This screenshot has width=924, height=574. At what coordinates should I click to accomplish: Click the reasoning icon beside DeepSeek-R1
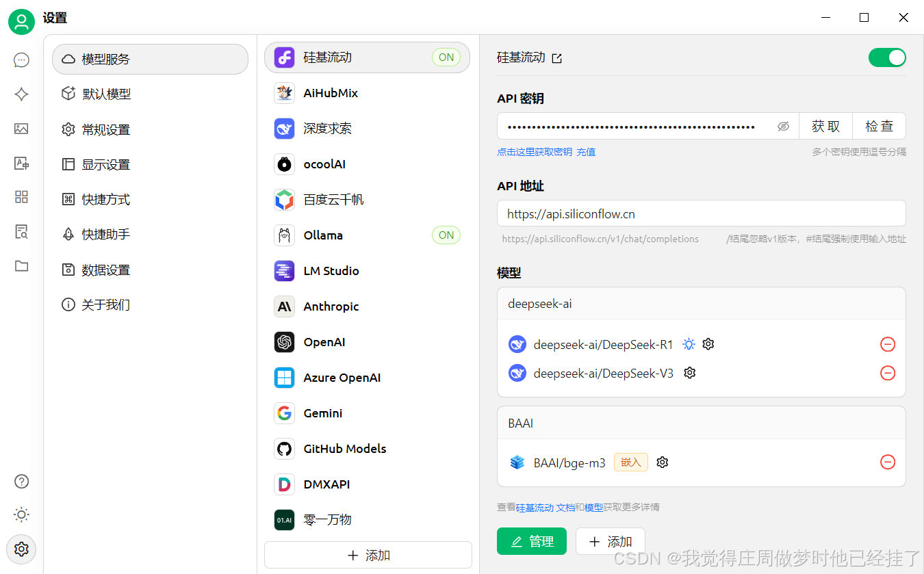coord(689,344)
